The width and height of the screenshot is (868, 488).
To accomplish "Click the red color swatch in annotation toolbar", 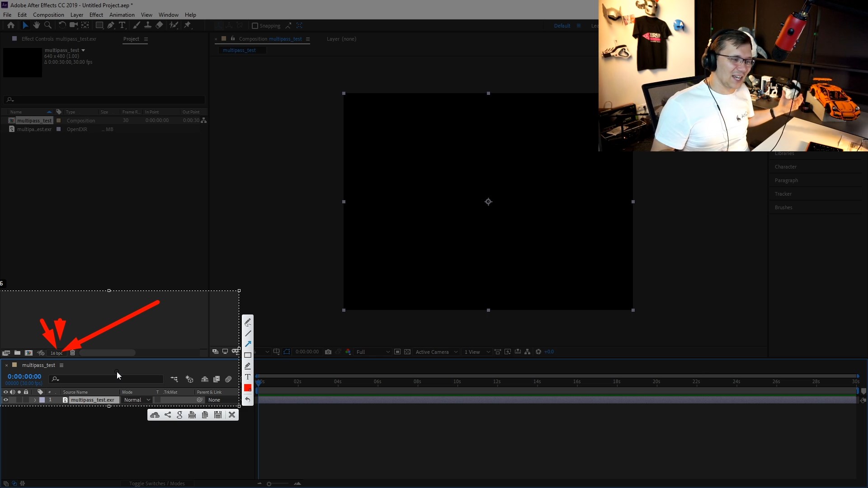I will point(248,388).
